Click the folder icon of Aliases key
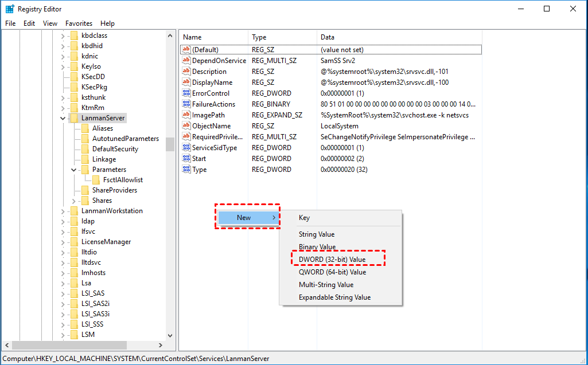This screenshot has width=588, height=365. click(85, 128)
